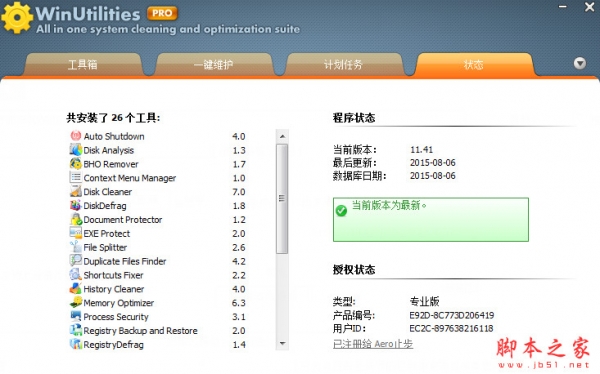The height and width of the screenshot is (374, 600).
Task: Minimize the WinUtilities window
Action: (x=562, y=7)
